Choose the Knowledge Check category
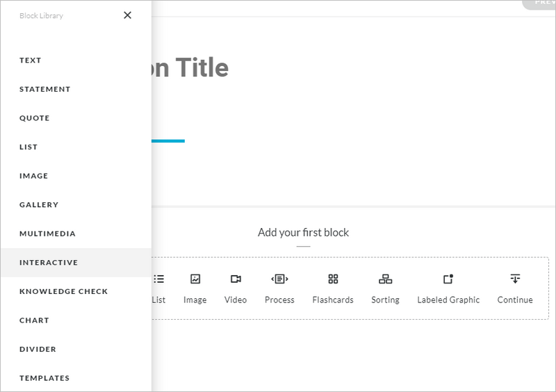The width and height of the screenshot is (556, 392). click(x=64, y=292)
